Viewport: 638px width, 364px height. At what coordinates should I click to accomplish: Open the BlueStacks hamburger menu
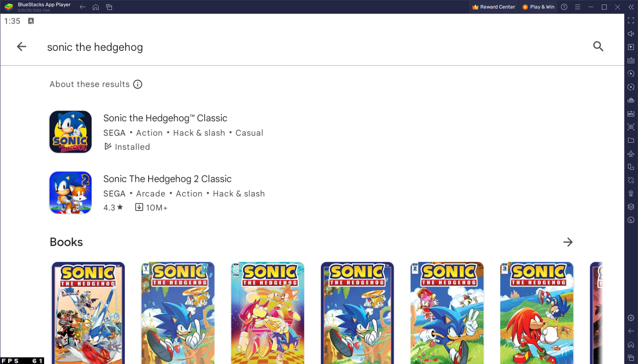coord(577,7)
